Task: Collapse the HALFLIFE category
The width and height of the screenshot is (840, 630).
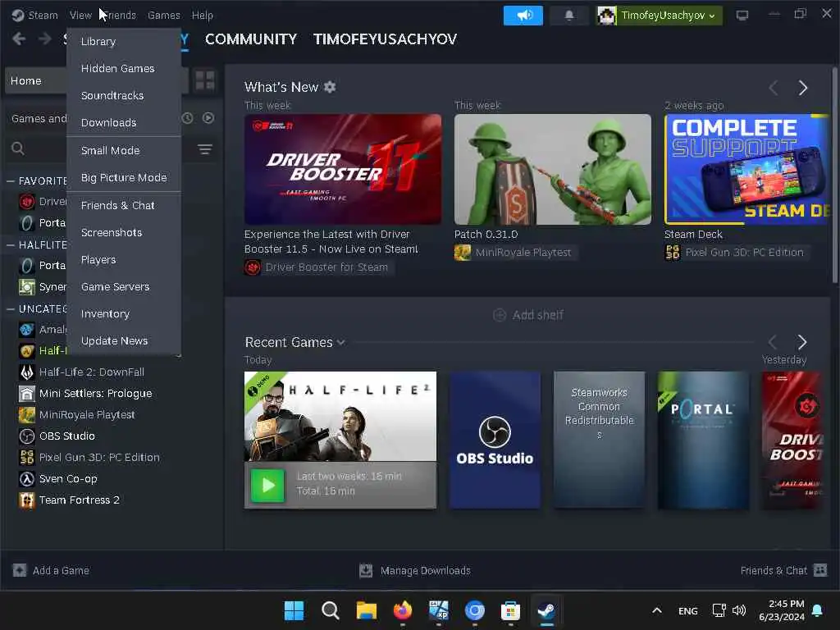Action: 10,244
